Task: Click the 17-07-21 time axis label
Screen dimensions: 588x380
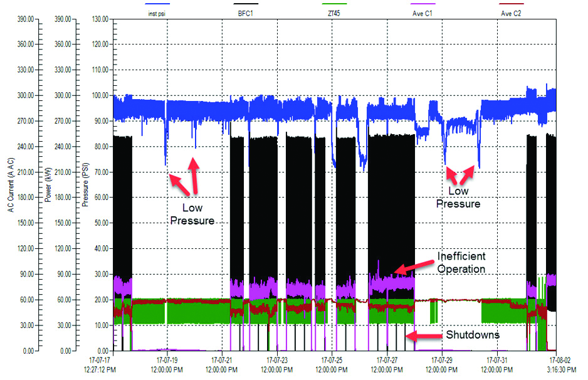Action: (222, 365)
